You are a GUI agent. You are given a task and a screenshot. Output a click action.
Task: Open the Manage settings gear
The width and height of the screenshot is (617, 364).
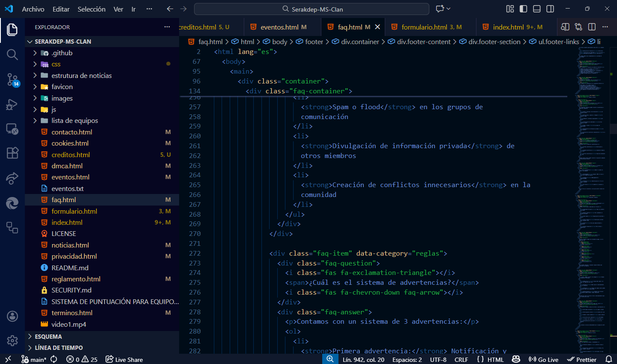coord(12,340)
